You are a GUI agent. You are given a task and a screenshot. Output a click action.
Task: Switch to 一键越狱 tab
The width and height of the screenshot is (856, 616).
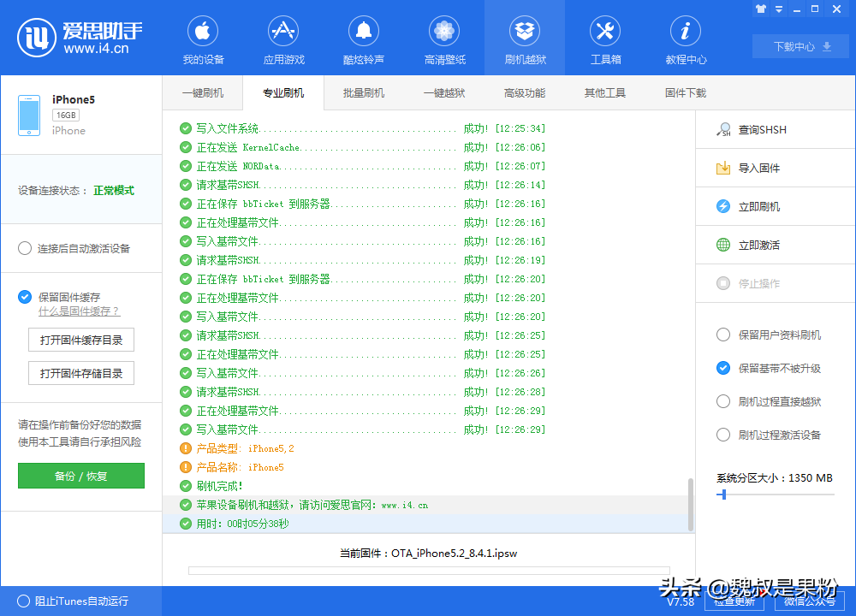point(444,93)
